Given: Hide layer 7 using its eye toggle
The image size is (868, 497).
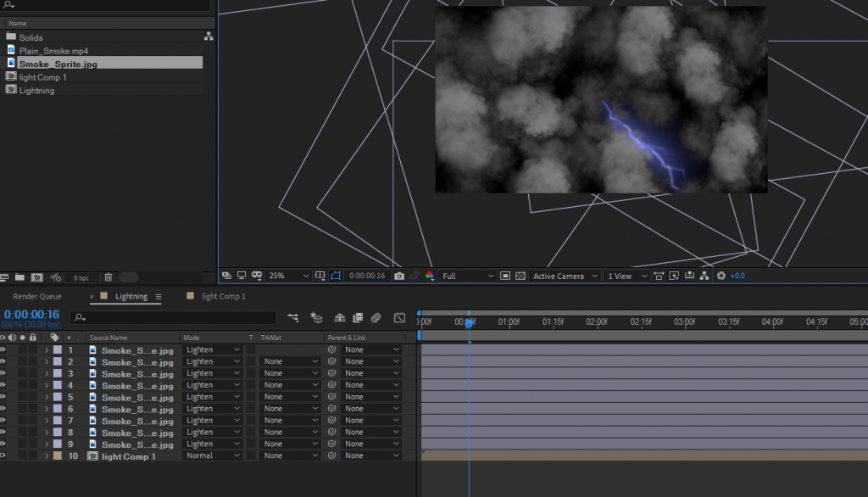Looking at the screenshot, I should (x=3, y=420).
